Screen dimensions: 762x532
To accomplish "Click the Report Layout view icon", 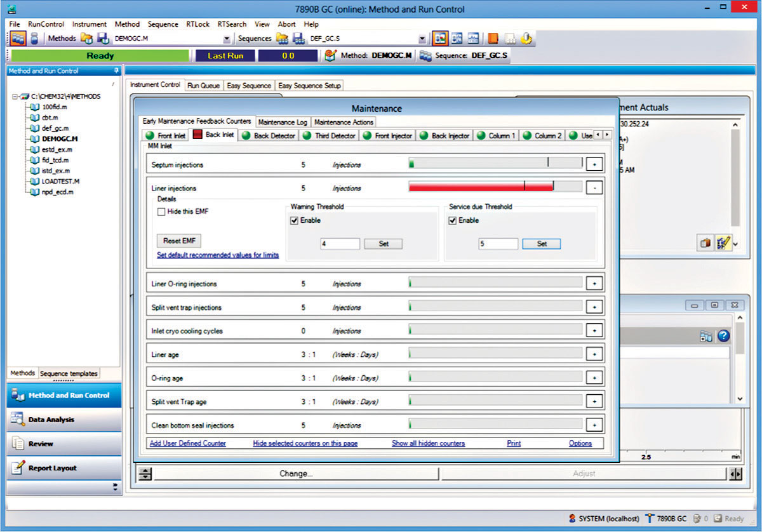I will (18, 468).
